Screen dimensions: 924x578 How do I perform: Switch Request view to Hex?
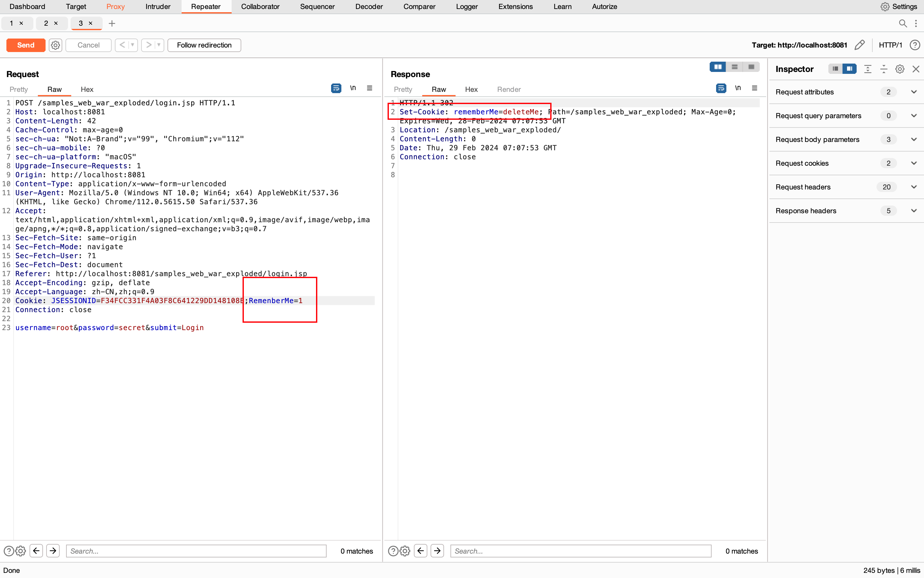coord(87,89)
